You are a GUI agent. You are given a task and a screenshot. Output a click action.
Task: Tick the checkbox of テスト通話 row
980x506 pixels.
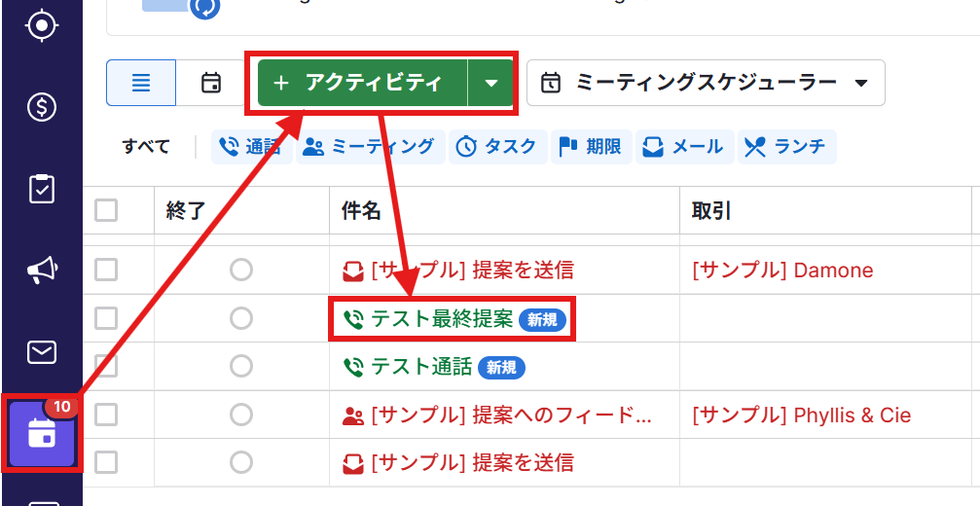point(106,366)
